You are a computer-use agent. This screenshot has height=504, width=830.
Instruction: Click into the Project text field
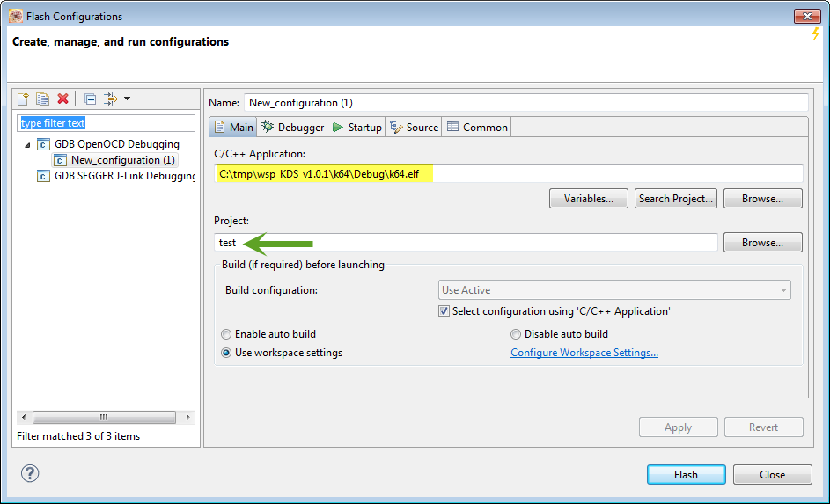466,243
